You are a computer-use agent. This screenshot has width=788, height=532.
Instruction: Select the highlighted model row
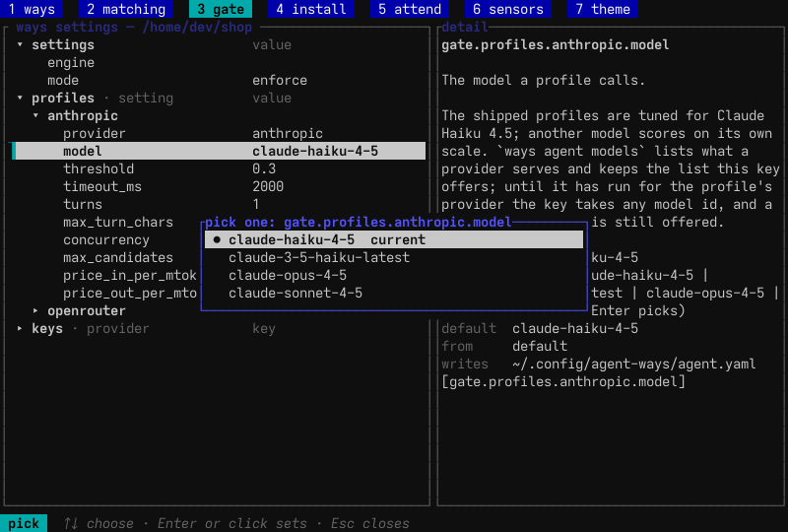tap(219, 151)
